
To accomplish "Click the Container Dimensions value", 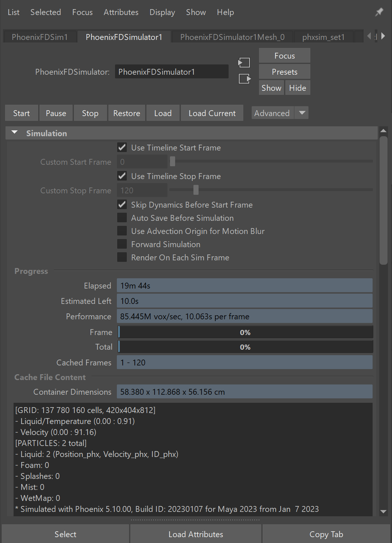I will [245, 392].
